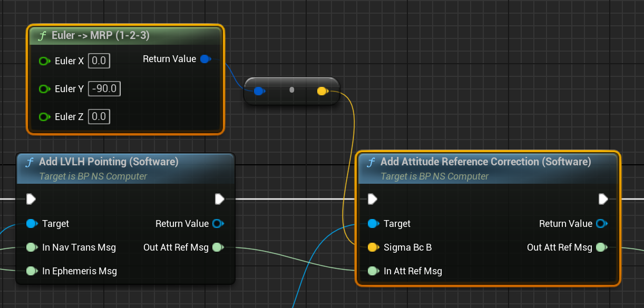Image resolution: width=644 pixels, height=308 pixels.
Task: Click execution output pin of Add LVLH Pointing
Action: coord(220,199)
